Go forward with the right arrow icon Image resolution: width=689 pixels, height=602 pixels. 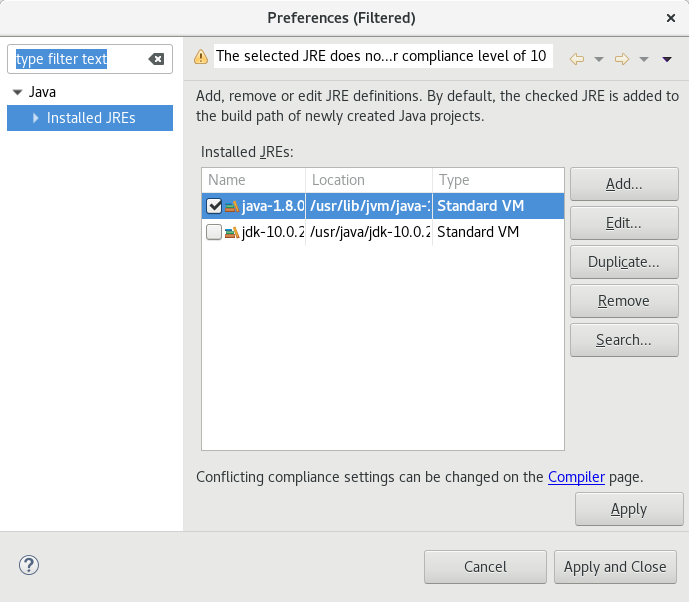click(622, 59)
